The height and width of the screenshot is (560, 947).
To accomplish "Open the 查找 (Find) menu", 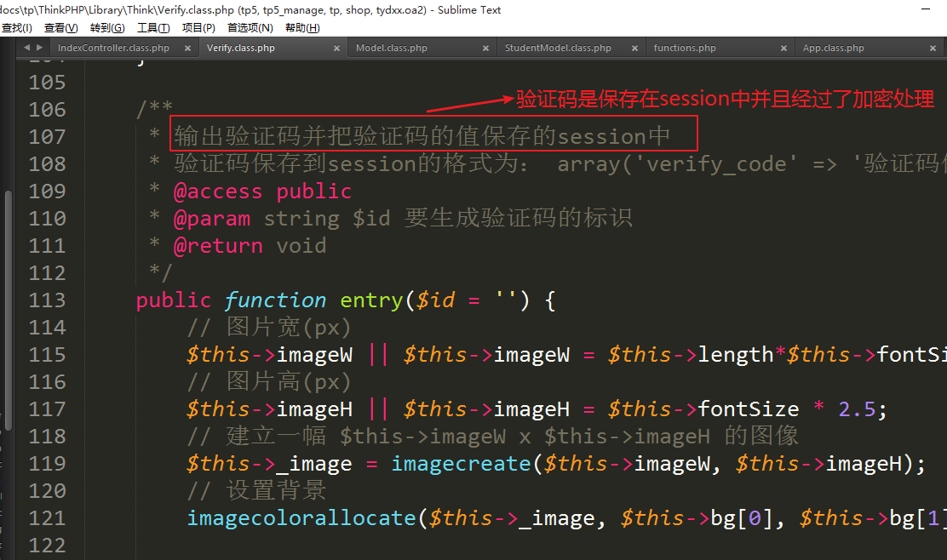I will coord(16,28).
